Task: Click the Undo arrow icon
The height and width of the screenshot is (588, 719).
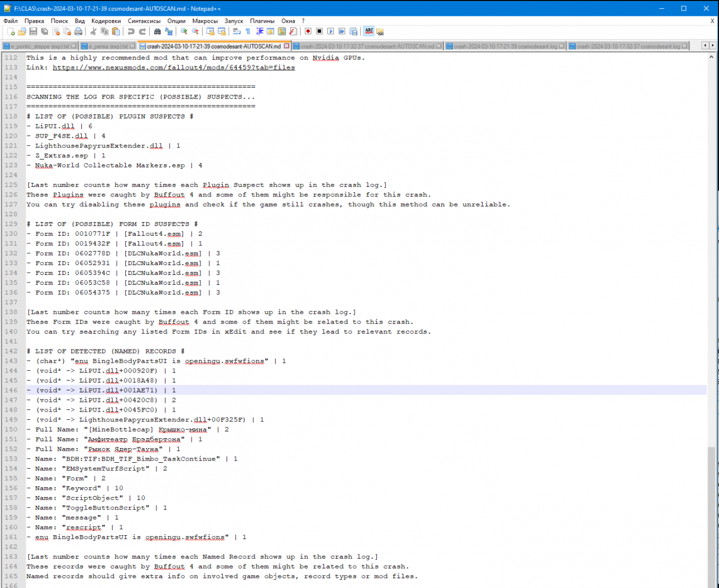Action: [x=131, y=32]
